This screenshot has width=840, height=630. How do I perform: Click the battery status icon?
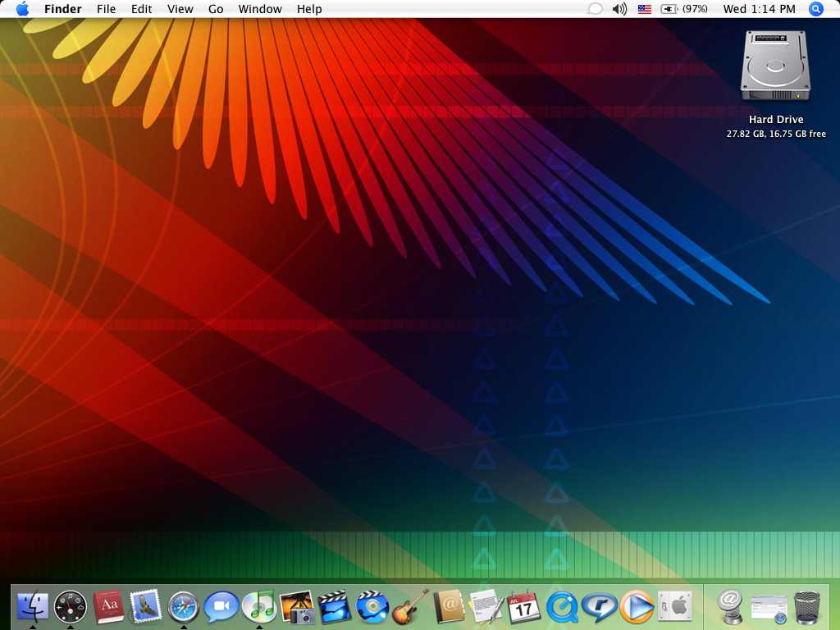tap(669, 9)
